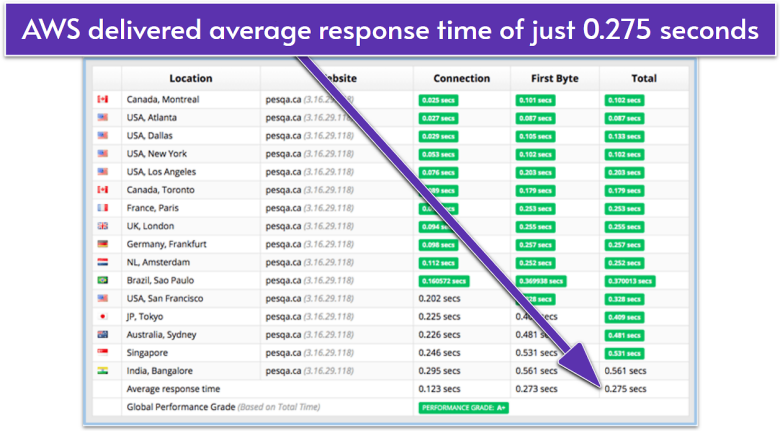780x431 pixels.
Task: Click the 0.369938 secs first byte badge for Sao Paulo
Action: pyautogui.click(x=541, y=281)
